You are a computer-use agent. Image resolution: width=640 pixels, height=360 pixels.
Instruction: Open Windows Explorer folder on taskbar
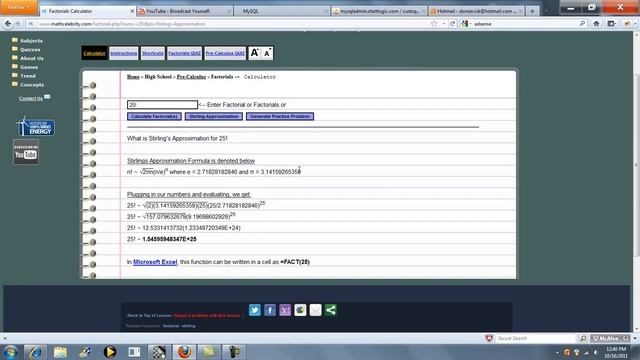[x=60, y=352]
